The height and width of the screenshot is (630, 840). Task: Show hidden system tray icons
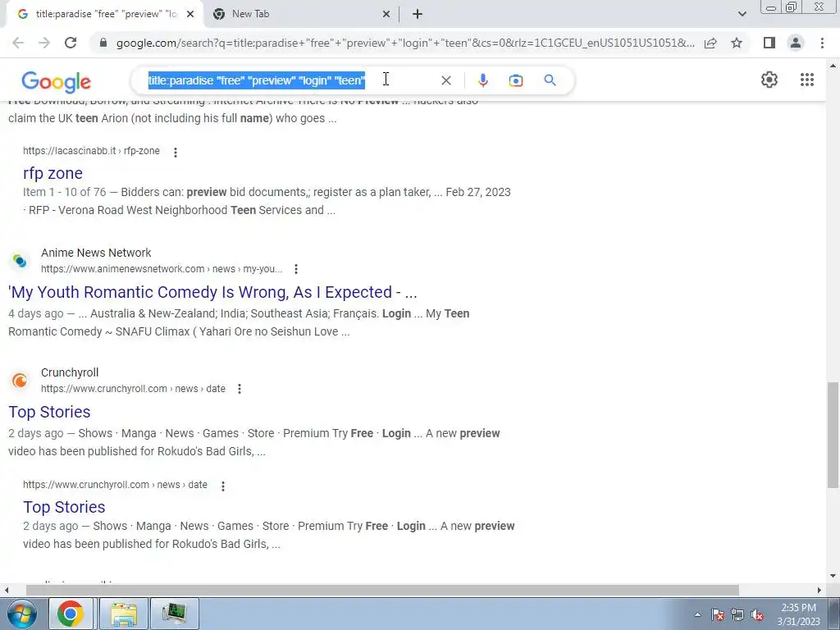(x=697, y=614)
